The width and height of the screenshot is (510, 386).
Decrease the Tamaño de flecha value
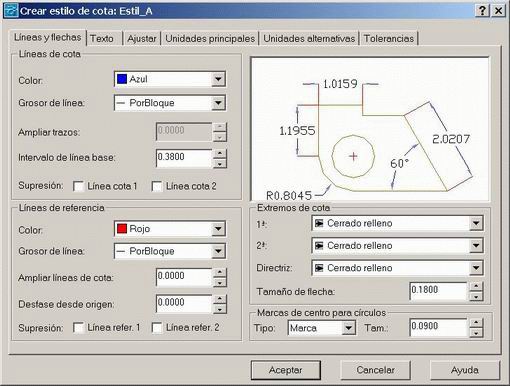[476, 296]
